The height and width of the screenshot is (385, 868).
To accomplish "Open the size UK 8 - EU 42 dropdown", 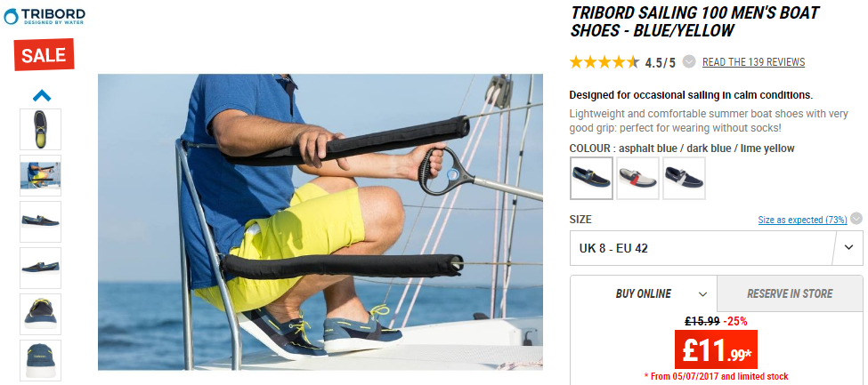I will tap(716, 248).
